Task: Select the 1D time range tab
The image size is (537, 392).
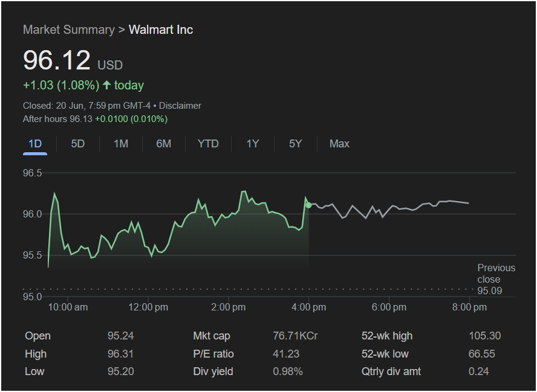Action: (x=35, y=144)
